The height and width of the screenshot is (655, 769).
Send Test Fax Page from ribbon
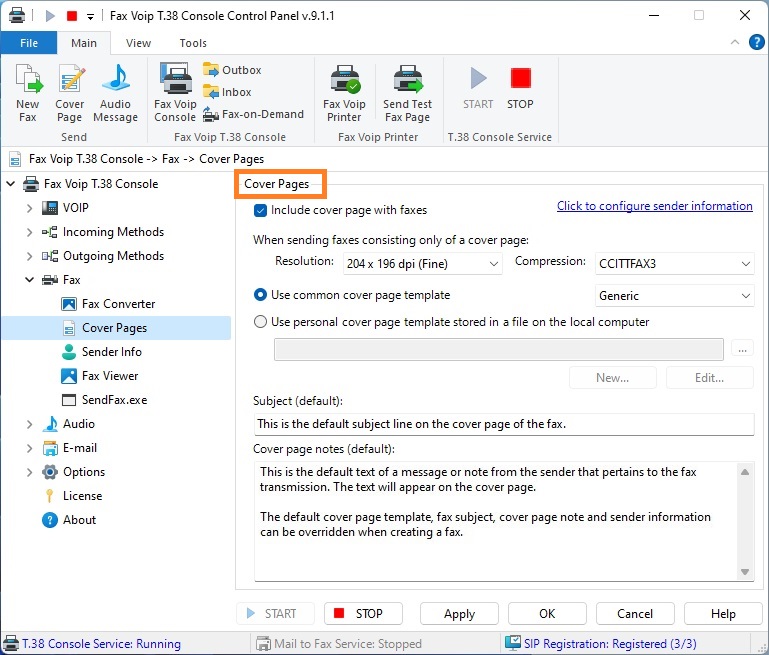pos(407,93)
